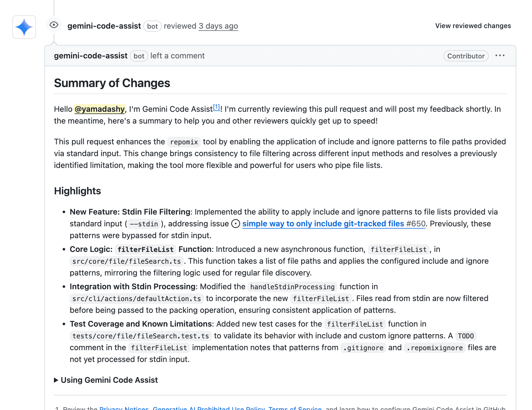The height and width of the screenshot is (410, 532).
Task: Click the Contributor badge
Action: point(466,56)
